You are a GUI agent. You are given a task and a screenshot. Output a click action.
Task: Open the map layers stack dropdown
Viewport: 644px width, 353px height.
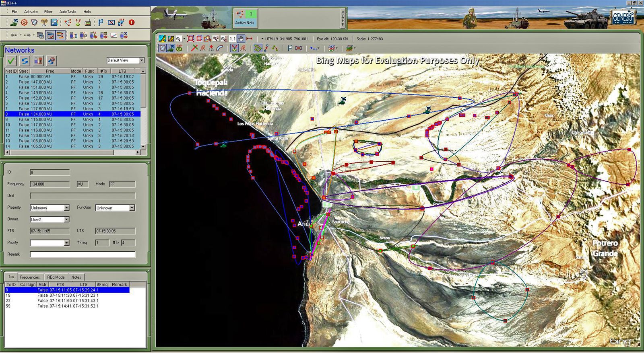pos(355,48)
